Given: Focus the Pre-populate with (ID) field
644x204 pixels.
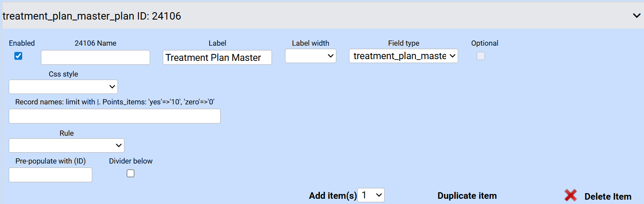Looking at the screenshot, I should 50,175.
